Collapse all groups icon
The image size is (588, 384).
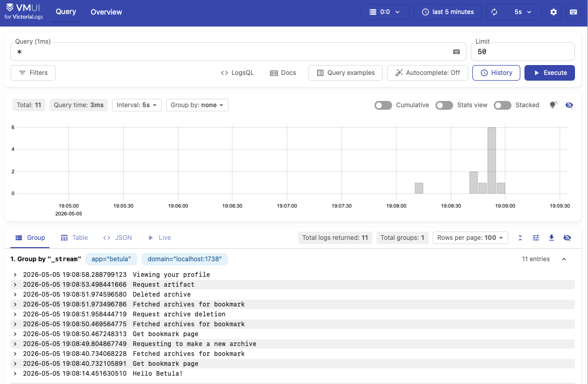[x=520, y=238]
